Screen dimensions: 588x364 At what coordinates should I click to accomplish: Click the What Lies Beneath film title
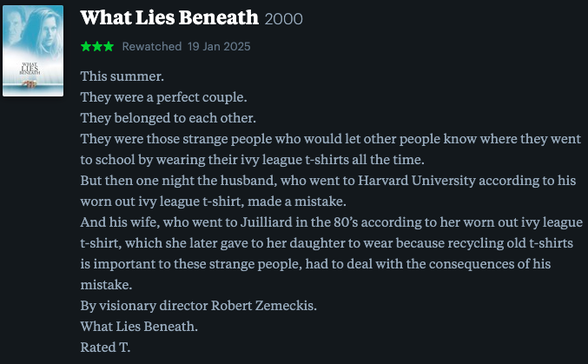[x=169, y=17]
